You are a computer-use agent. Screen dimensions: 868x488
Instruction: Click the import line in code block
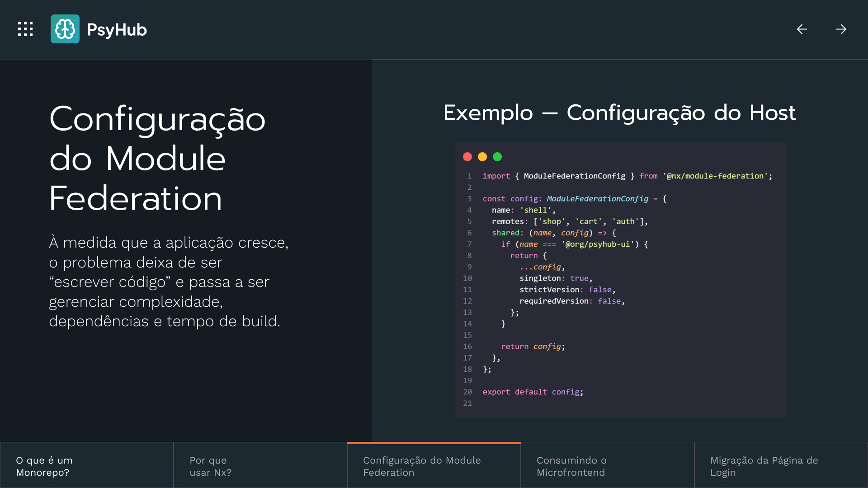click(627, 176)
